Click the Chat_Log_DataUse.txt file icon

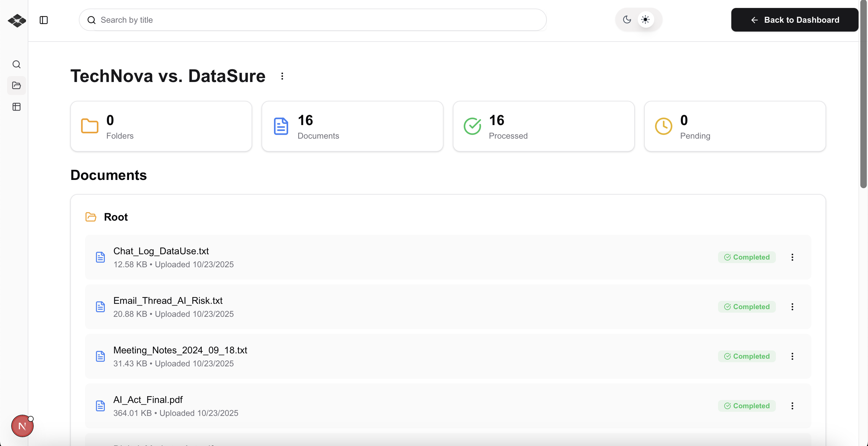100,257
